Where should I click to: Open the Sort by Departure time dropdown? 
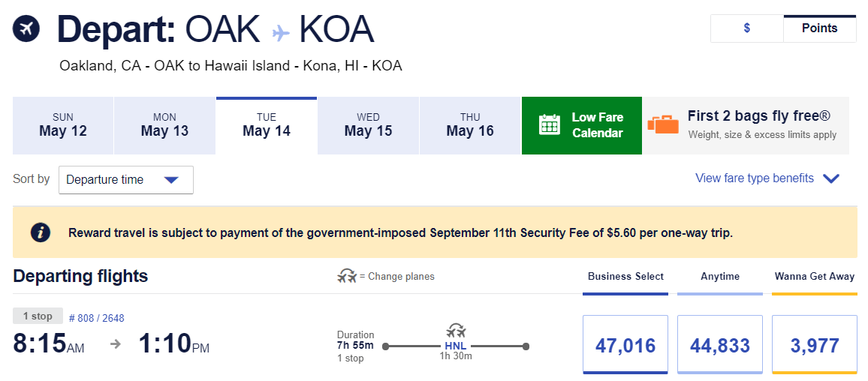pyautogui.click(x=125, y=180)
